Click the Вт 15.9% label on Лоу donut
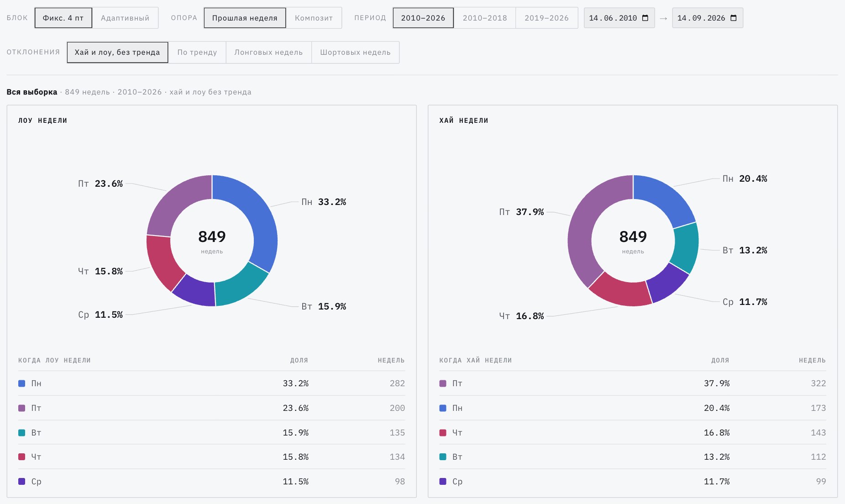 [324, 306]
